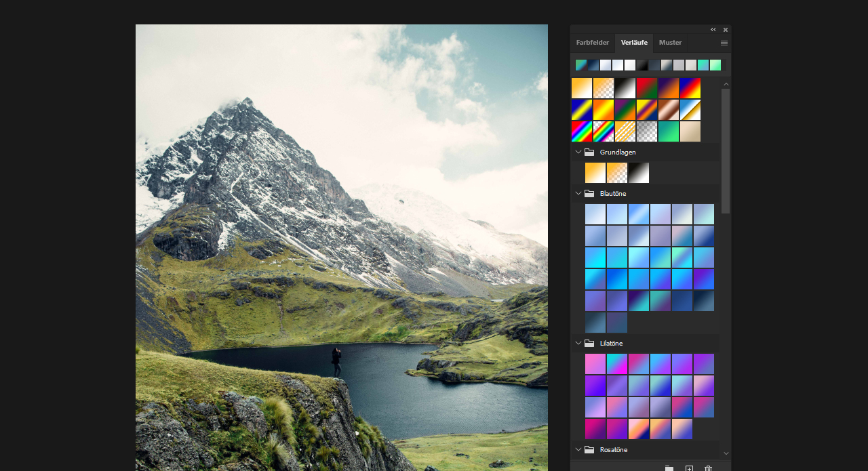
Task: Pick the first recent gradient, teal to dark
Action: [x=581, y=65]
